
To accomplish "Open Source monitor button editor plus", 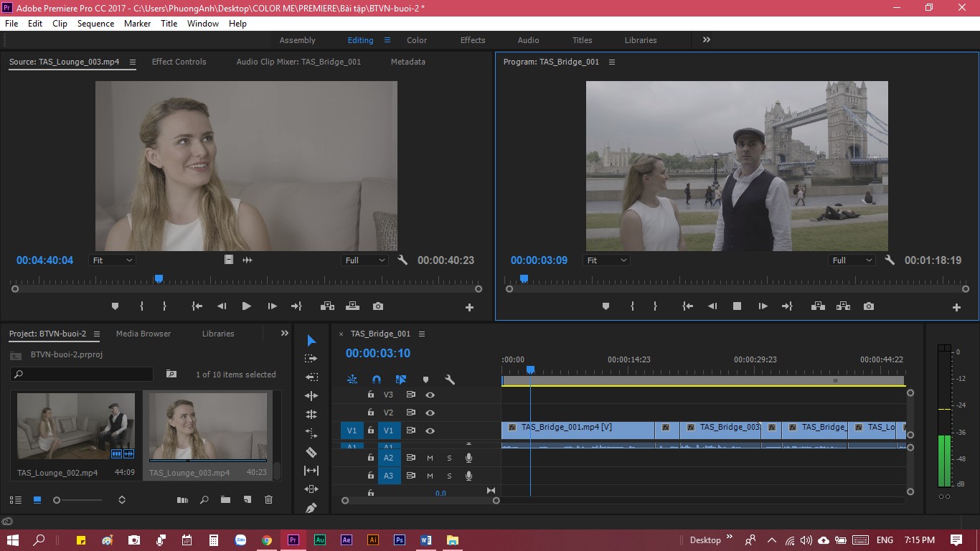I will [470, 307].
